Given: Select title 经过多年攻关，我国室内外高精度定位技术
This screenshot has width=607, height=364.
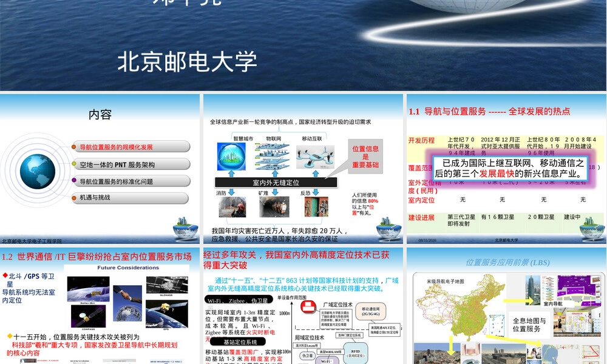Looking at the screenshot, I should 296,260.
